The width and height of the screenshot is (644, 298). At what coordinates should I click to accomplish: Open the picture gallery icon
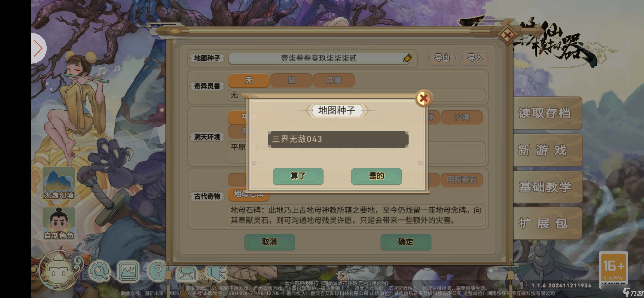(129, 271)
